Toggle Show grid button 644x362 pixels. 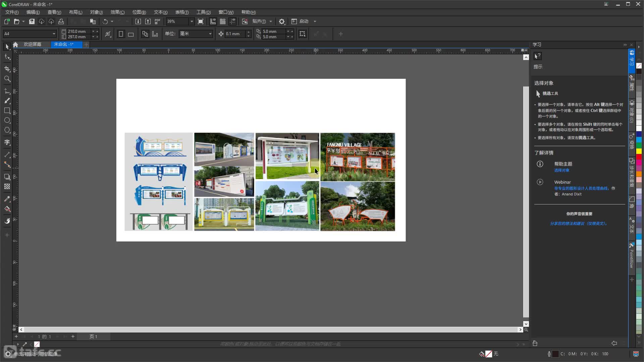click(x=222, y=21)
